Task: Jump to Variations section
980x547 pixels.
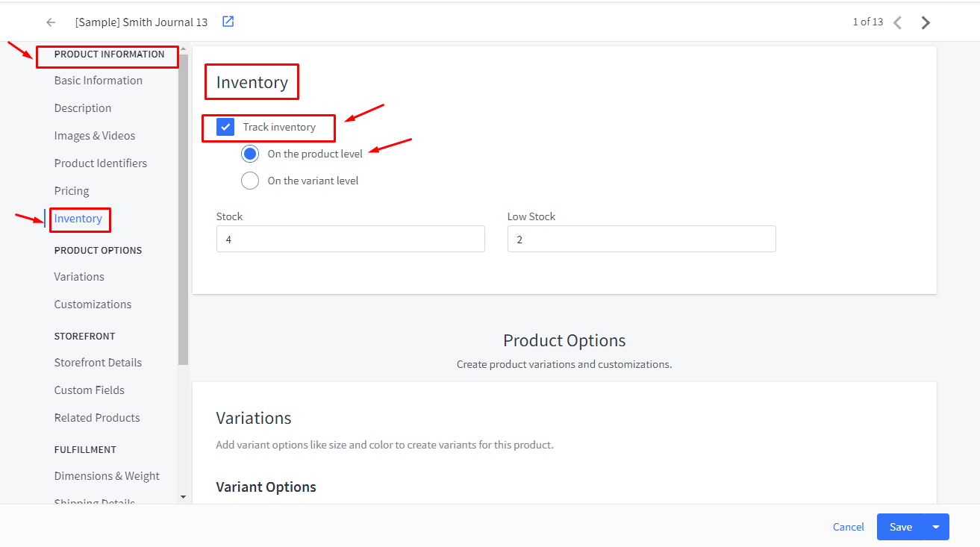Action: (79, 277)
